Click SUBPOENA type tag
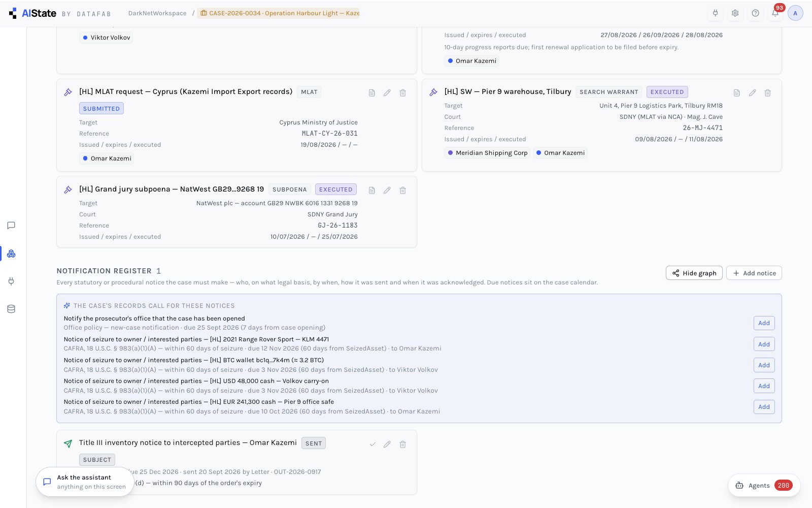 [x=290, y=189]
